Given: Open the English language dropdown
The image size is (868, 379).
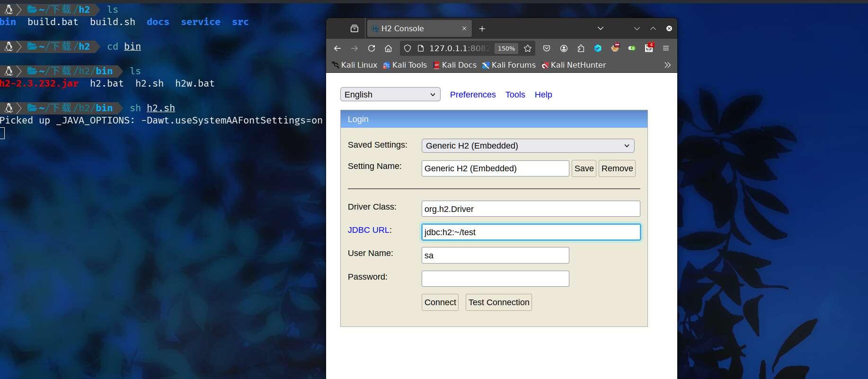Looking at the screenshot, I should (x=390, y=95).
